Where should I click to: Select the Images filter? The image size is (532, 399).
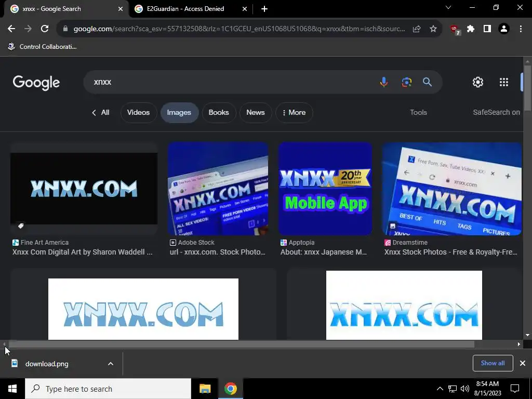[x=179, y=113]
